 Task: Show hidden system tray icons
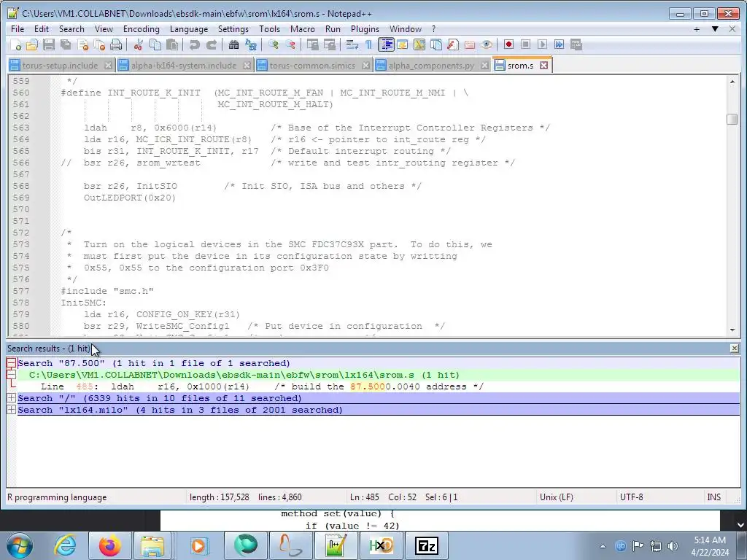coord(603,546)
